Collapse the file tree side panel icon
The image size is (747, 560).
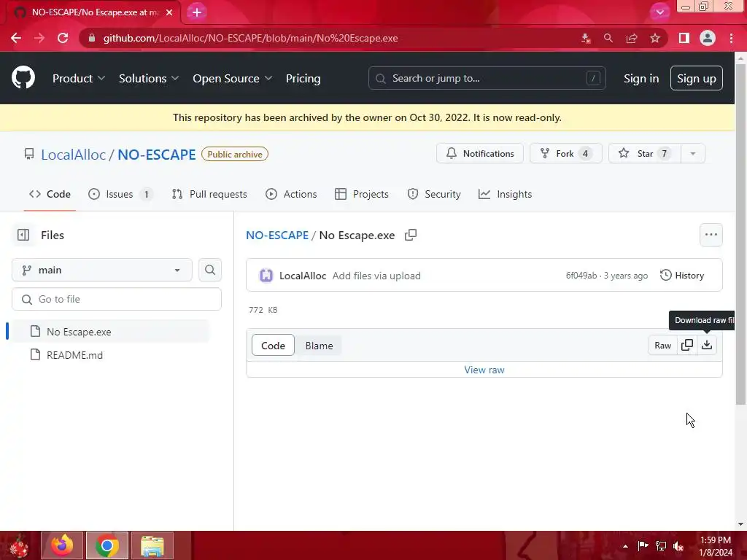coord(23,236)
